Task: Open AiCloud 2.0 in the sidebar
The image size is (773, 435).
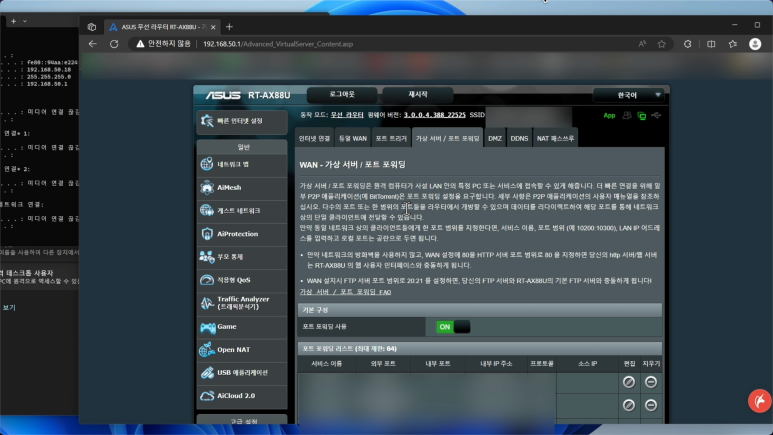Action: pos(242,396)
